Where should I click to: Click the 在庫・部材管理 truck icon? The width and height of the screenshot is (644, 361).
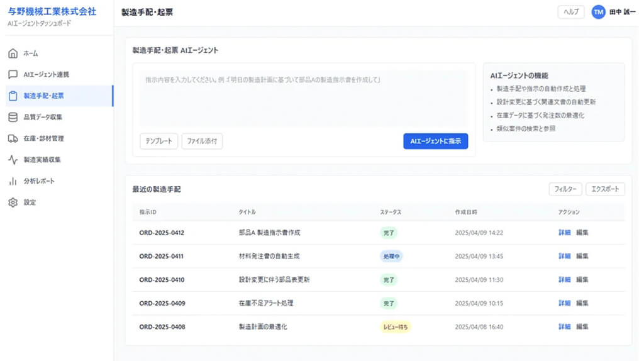tap(13, 138)
